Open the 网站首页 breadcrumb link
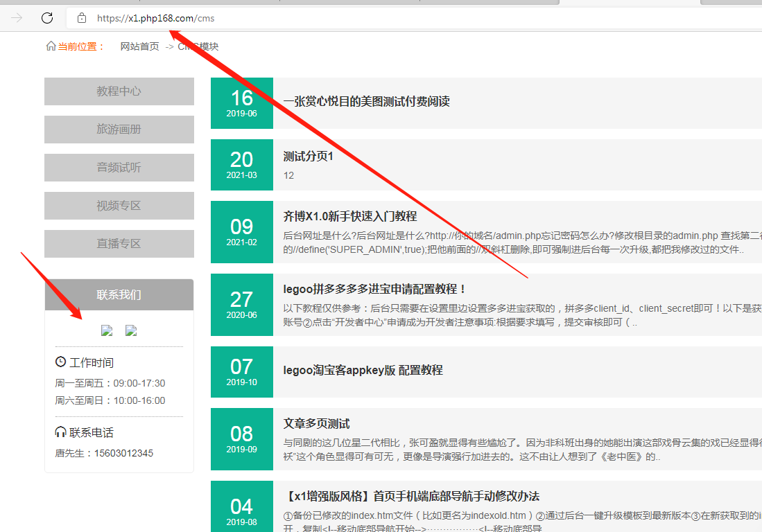 pos(139,46)
